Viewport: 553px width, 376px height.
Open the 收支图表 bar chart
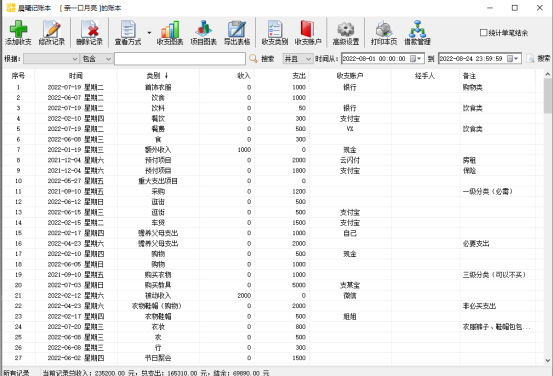(170, 29)
